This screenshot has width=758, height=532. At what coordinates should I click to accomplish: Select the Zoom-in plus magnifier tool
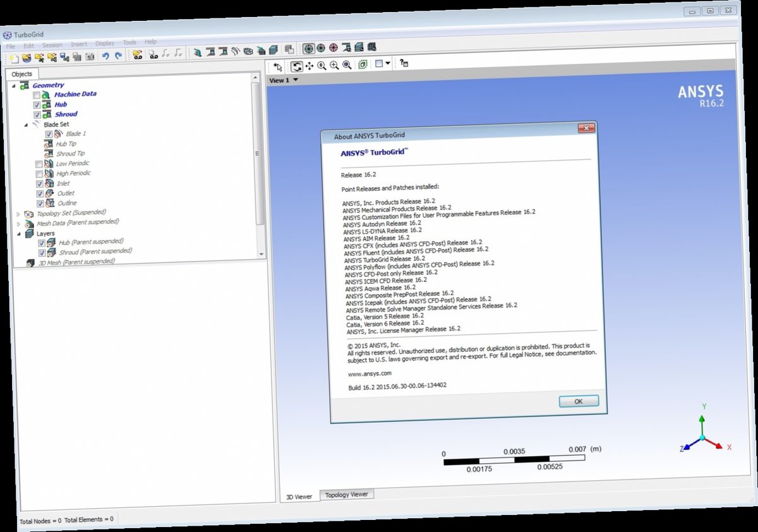point(334,65)
